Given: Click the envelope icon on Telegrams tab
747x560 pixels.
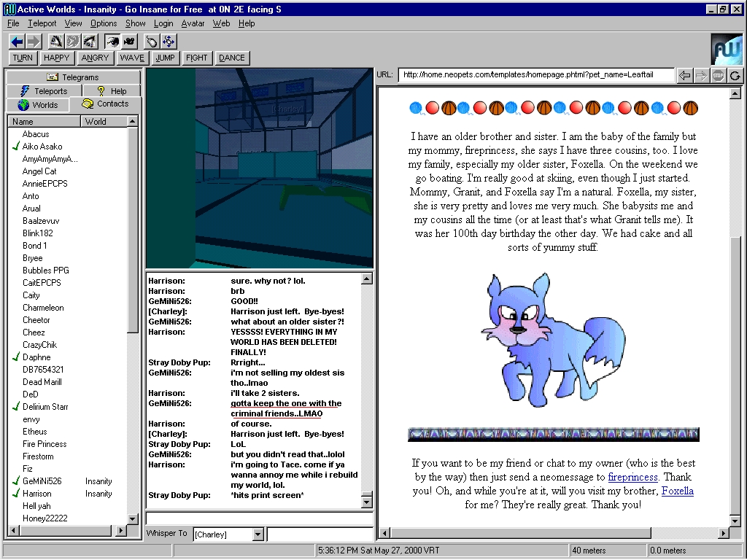Looking at the screenshot, I should pos(53,77).
